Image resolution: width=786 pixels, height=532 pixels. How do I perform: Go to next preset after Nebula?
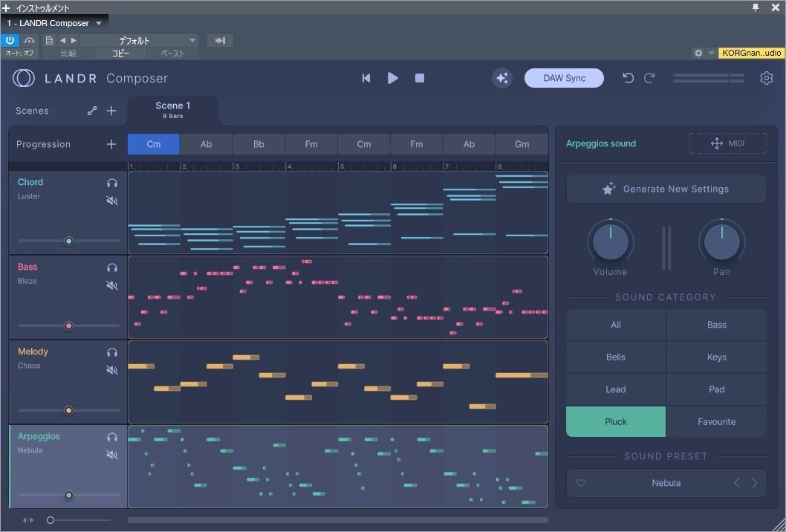[x=755, y=483]
